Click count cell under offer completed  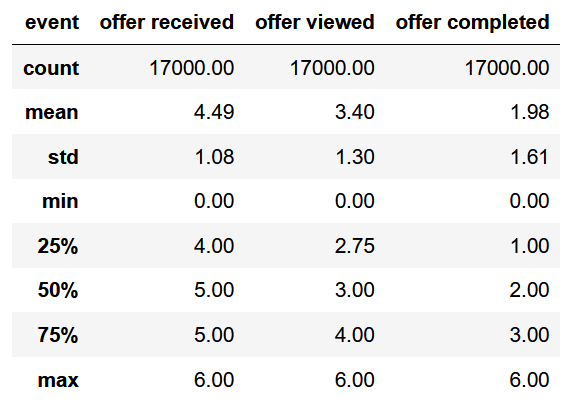[507, 68]
